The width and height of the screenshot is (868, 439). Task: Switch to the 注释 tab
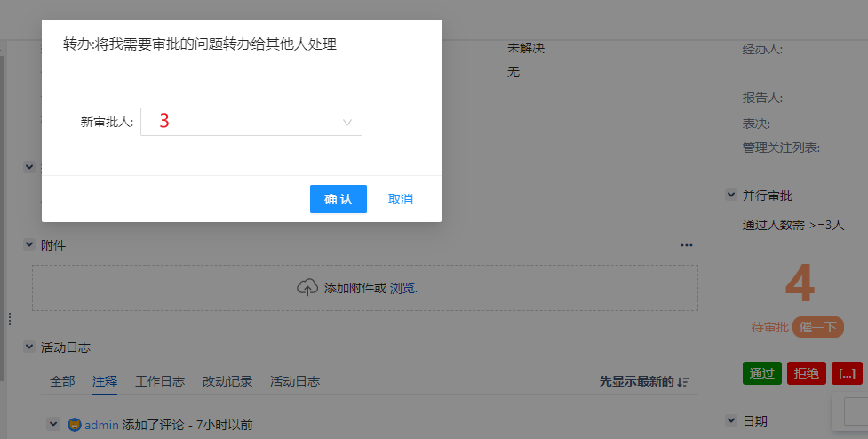tap(105, 381)
